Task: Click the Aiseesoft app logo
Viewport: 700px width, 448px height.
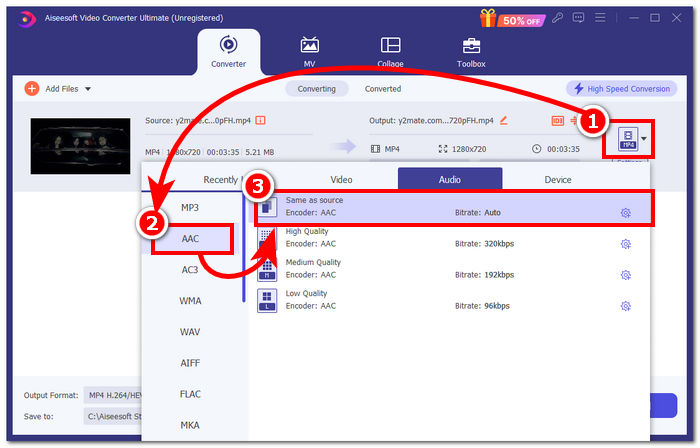Action: 26,19
